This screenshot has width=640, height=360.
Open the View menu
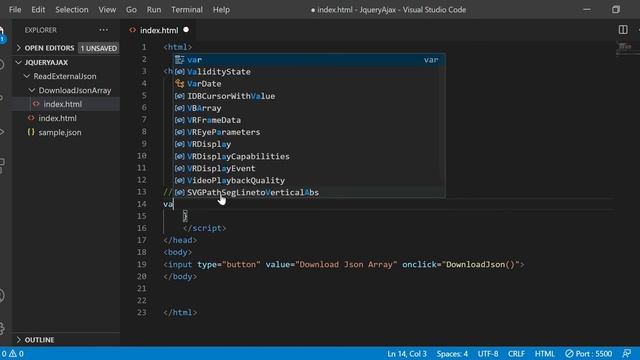107,9
